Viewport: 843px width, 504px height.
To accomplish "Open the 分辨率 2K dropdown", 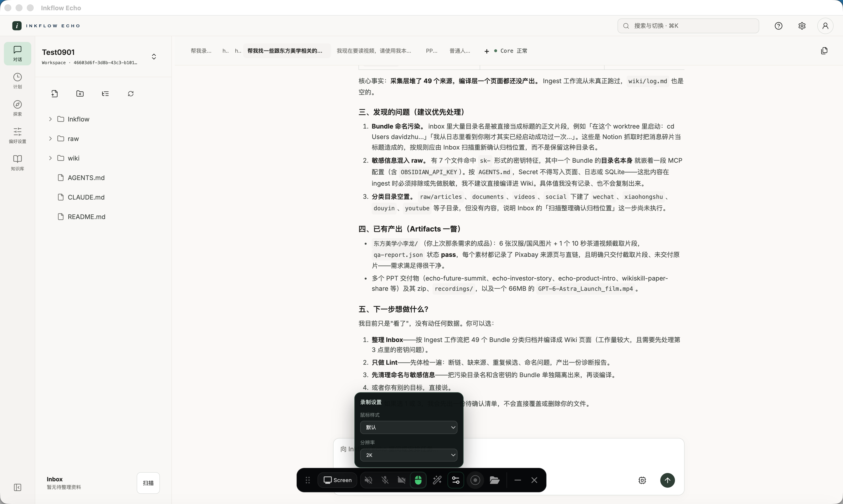I will point(409,455).
